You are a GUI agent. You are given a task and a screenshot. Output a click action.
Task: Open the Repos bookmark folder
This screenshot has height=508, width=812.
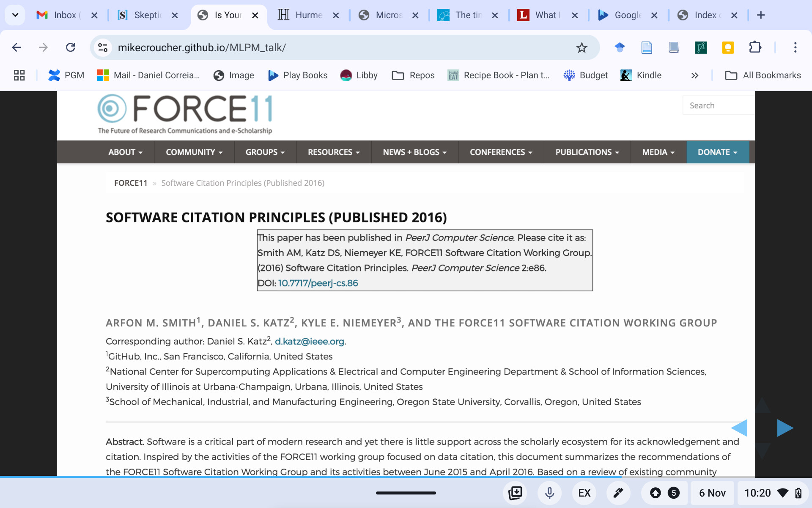coord(413,75)
